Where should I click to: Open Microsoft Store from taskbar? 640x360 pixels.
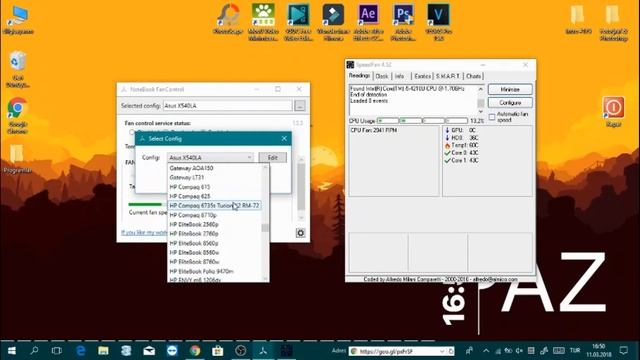coord(218,351)
